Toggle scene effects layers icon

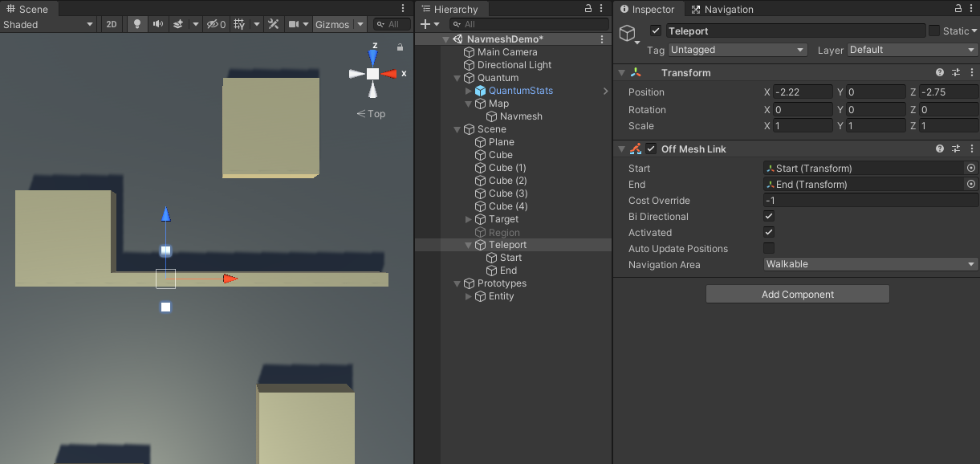pyautogui.click(x=179, y=24)
